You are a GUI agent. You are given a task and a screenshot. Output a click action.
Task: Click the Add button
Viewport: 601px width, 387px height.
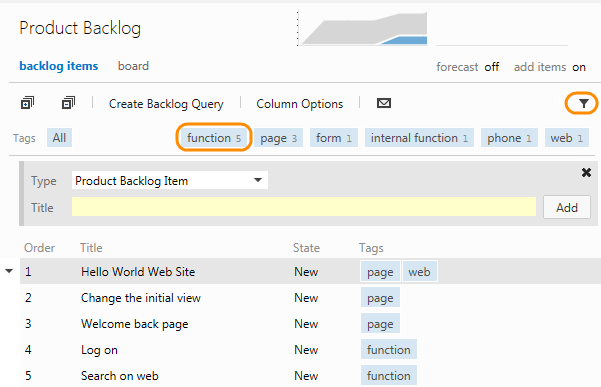click(x=567, y=207)
